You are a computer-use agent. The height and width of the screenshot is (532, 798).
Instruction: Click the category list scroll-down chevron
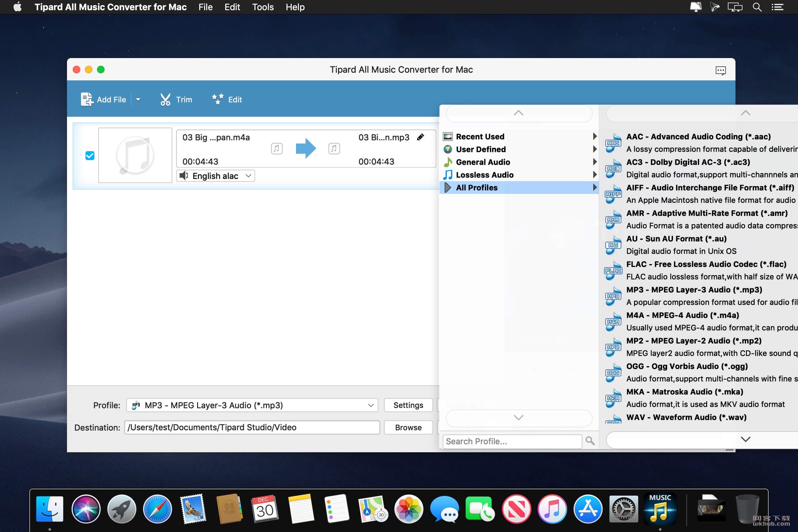pyautogui.click(x=519, y=418)
